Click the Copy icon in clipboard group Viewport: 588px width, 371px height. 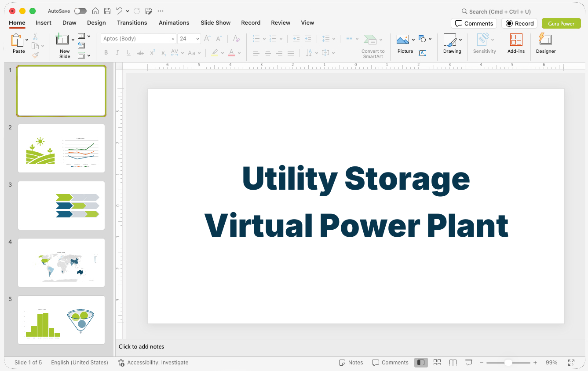coord(35,46)
